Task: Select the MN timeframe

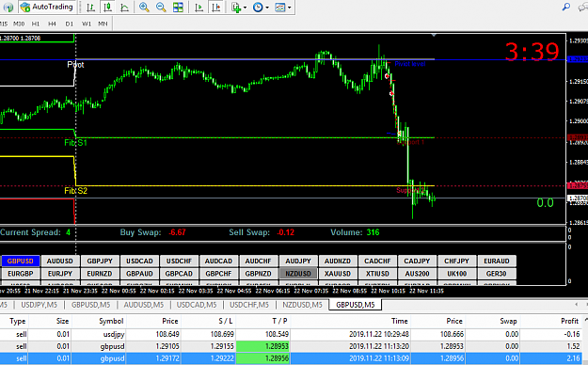Action: 103,24
